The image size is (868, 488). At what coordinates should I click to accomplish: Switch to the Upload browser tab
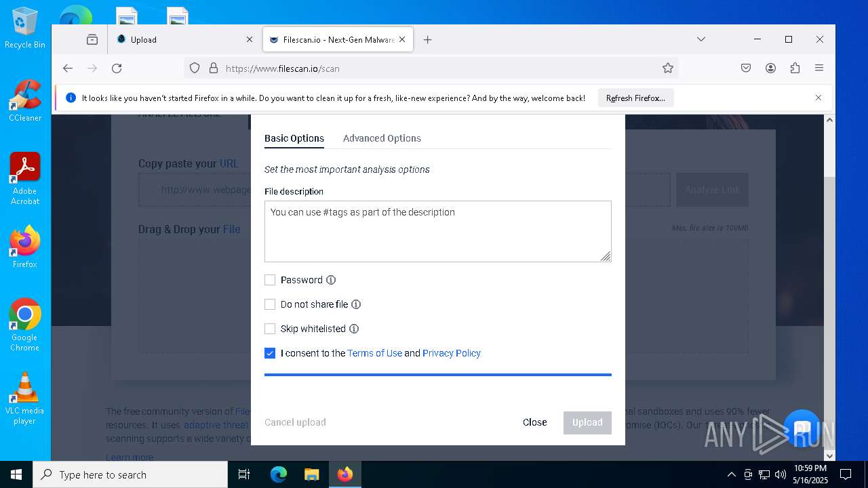pos(183,40)
